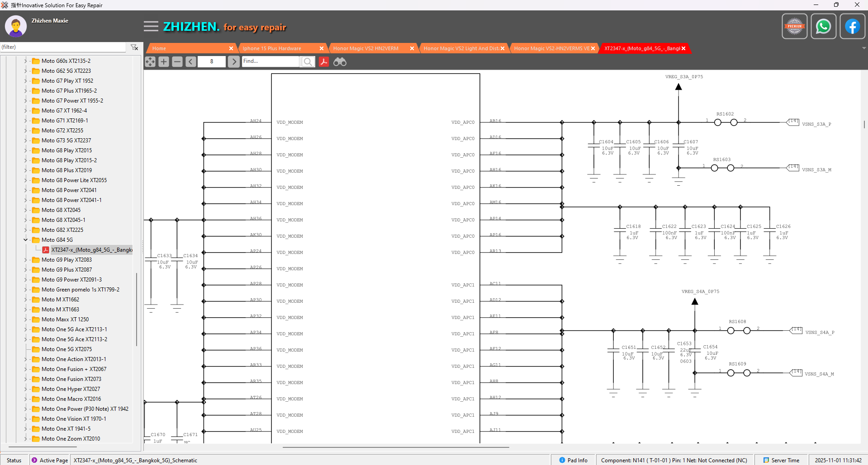Click the Premium badge icon
The height and width of the screenshot is (465, 868).
(794, 26)
